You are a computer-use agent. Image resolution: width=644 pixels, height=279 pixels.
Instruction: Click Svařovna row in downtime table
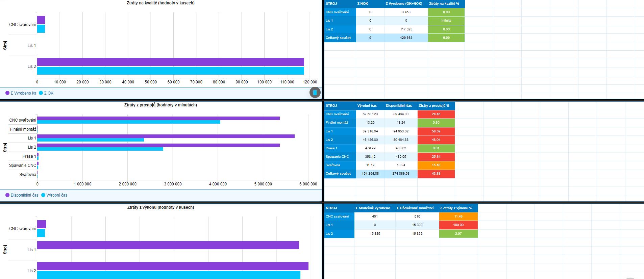340,165
